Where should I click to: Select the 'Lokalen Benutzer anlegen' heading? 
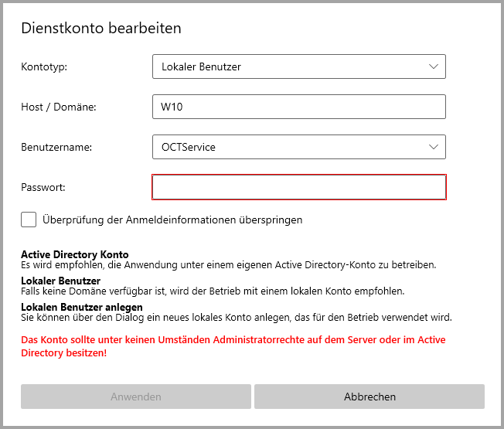pos(81,307)
